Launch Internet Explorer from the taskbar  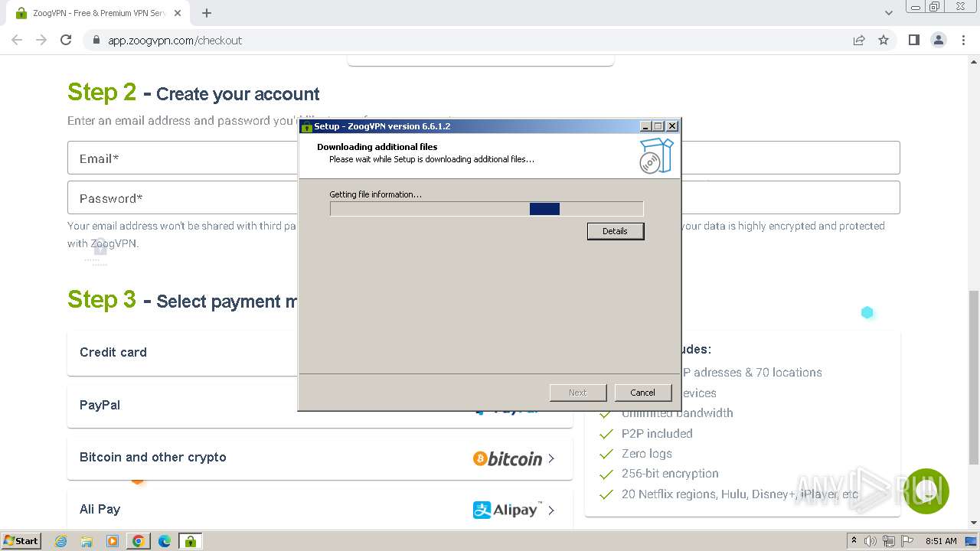(x=61, y=541)
